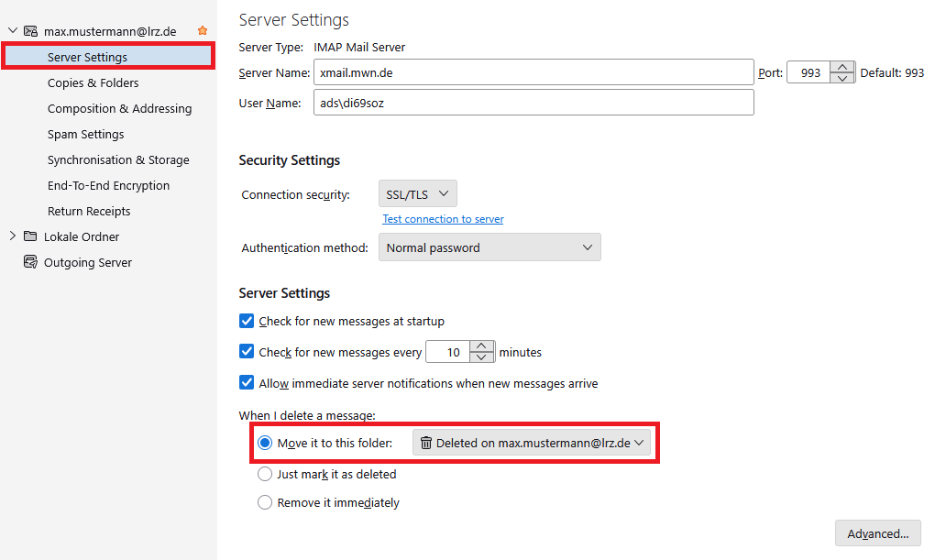Disable checking for new messages every 10 minutes
935x560 pixels.
pyautogui.click(x=247, y=351)
